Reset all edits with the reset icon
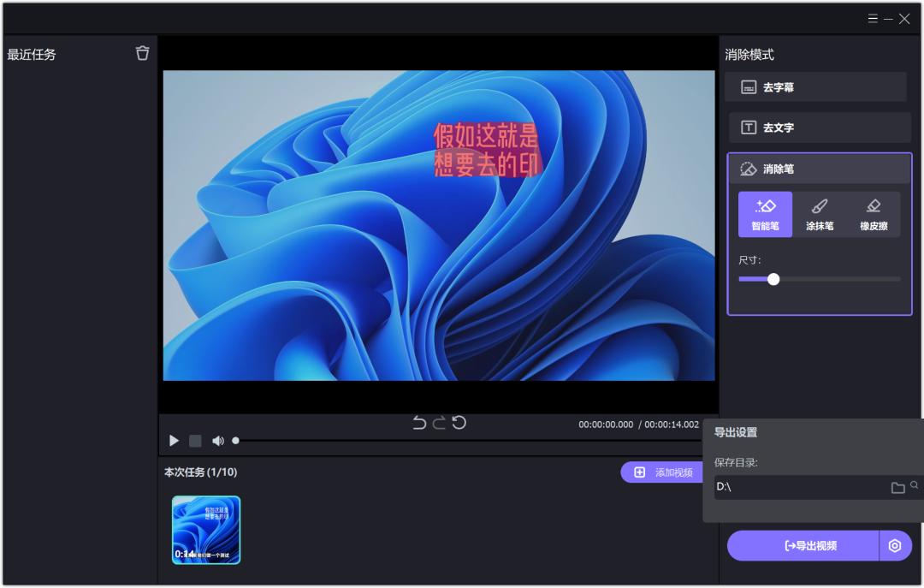The width and height of the screenshot is (924, 588). coord(459,423)
